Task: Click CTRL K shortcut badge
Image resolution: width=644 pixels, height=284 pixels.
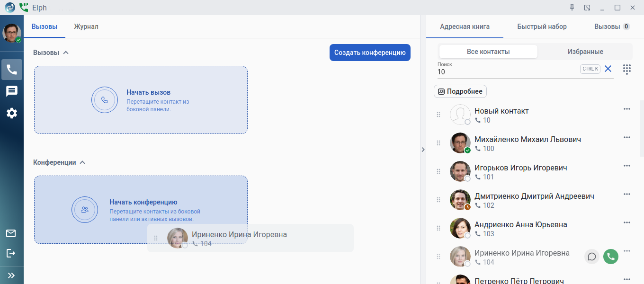Action: point(590,69)
